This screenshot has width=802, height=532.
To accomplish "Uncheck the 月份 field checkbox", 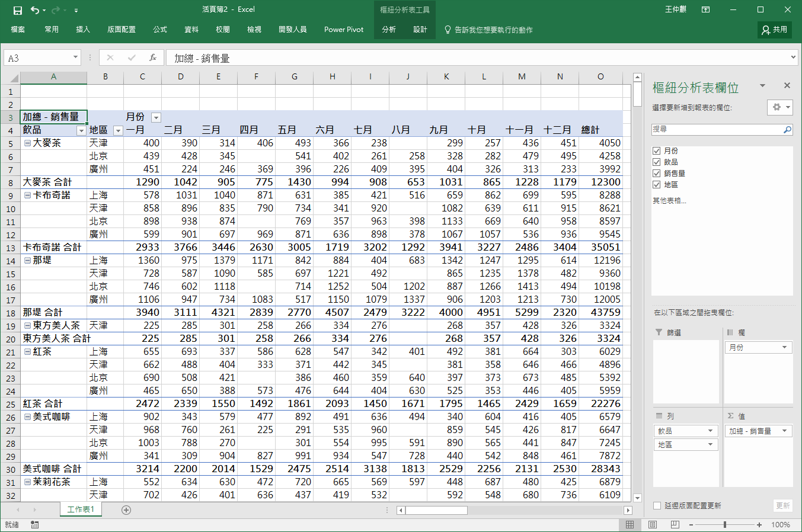I will click(656, 151).
